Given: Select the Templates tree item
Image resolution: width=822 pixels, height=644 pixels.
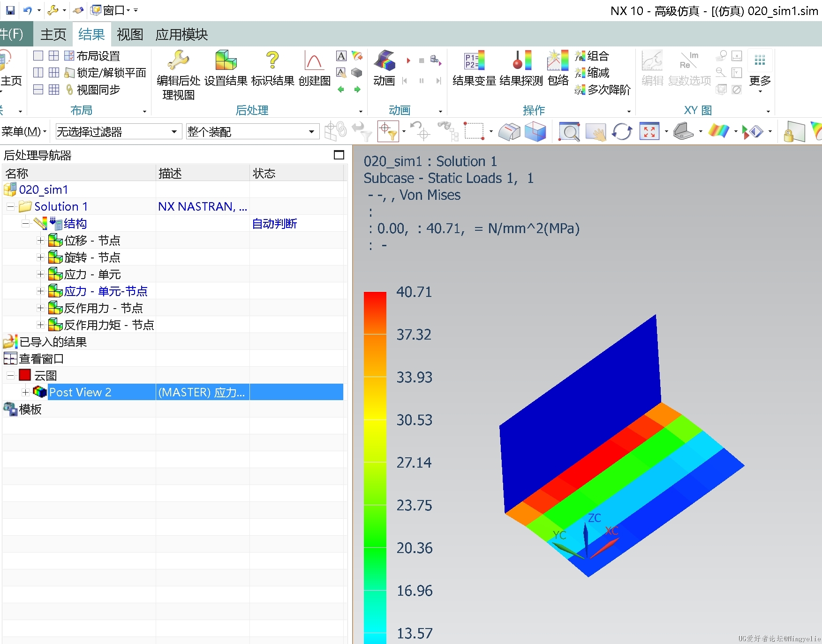Looking at the screenshot, I should (x=30, y=409).
